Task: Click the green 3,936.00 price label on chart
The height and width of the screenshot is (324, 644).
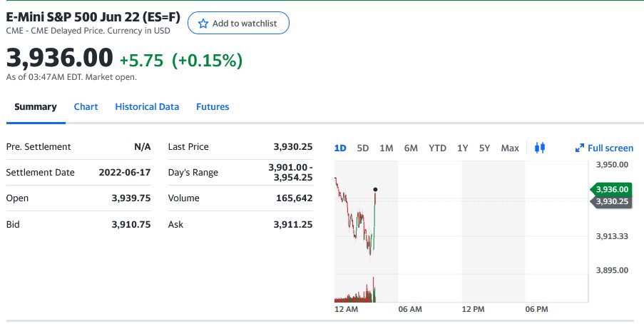Action: point(612,189)
